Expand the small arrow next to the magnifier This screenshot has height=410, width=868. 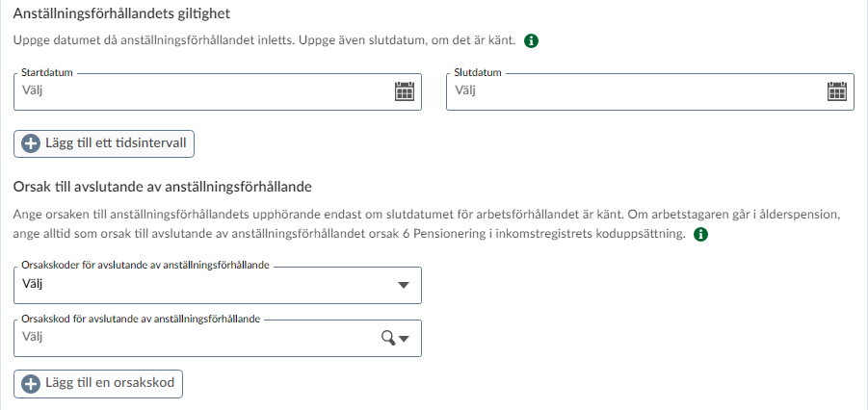click(405, 339)
